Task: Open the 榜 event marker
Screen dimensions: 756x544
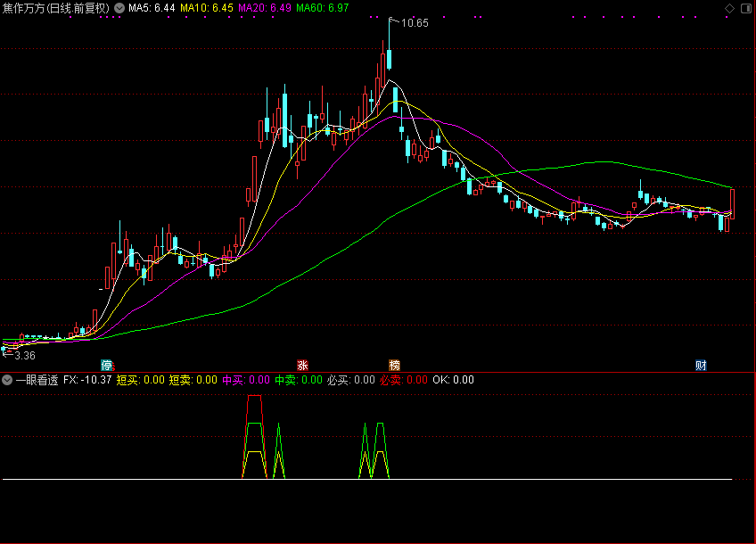Action: pyautogui.click(x=394, y=366)
